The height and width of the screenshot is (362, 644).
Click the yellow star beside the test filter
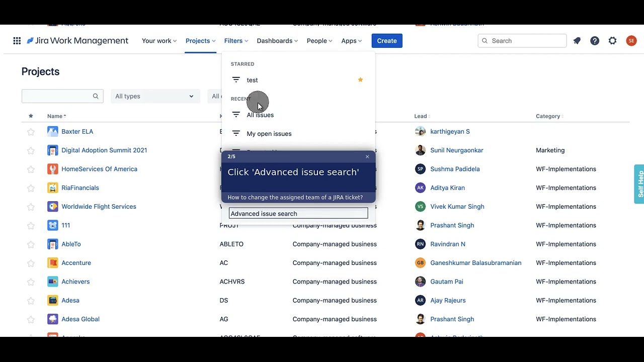(360, 79)
